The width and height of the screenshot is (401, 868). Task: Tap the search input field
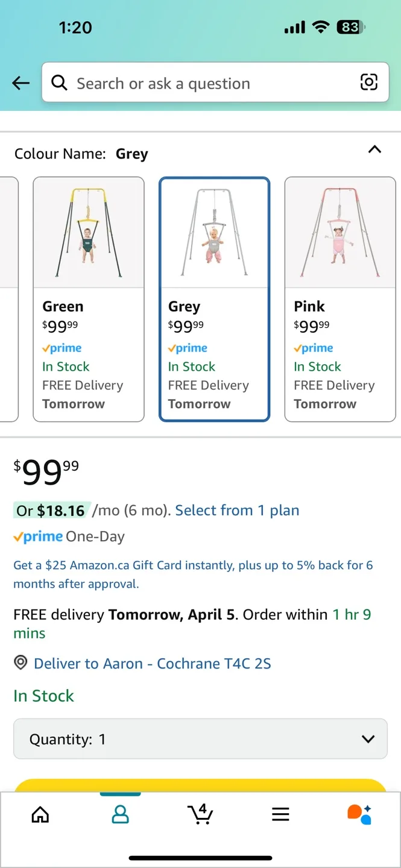point(211,83)
